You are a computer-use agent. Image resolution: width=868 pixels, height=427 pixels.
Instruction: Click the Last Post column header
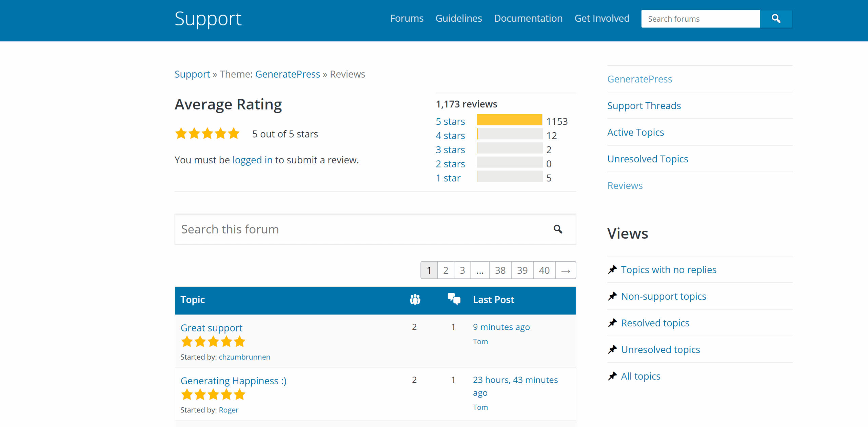pyautogui.click(x=493, y=300)
